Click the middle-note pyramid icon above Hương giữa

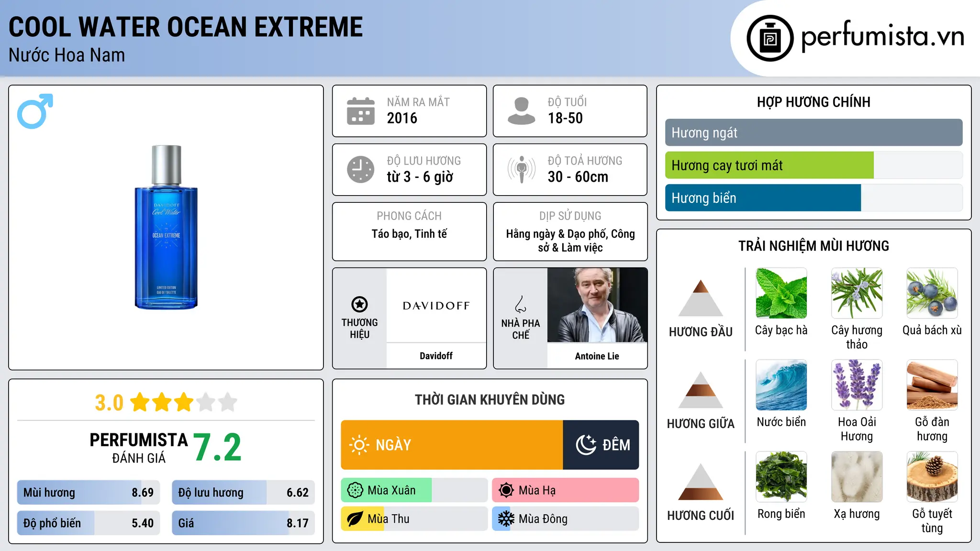click(x=701, y=390)
